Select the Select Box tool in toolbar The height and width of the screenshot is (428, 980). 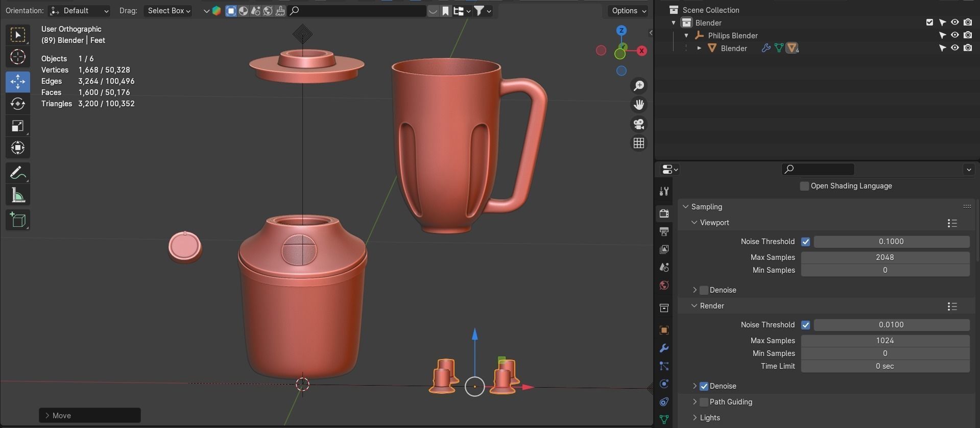point(18,35)
